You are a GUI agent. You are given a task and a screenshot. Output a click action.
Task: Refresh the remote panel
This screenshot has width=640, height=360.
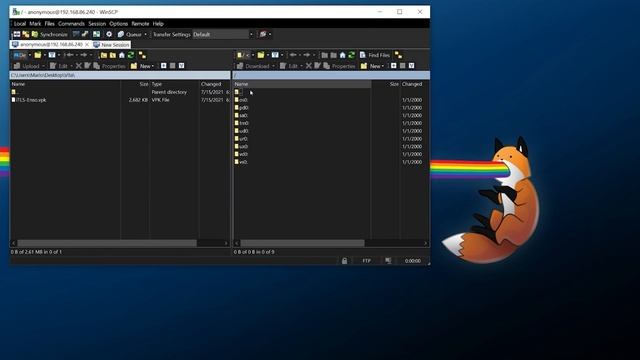tap(351, 55)
